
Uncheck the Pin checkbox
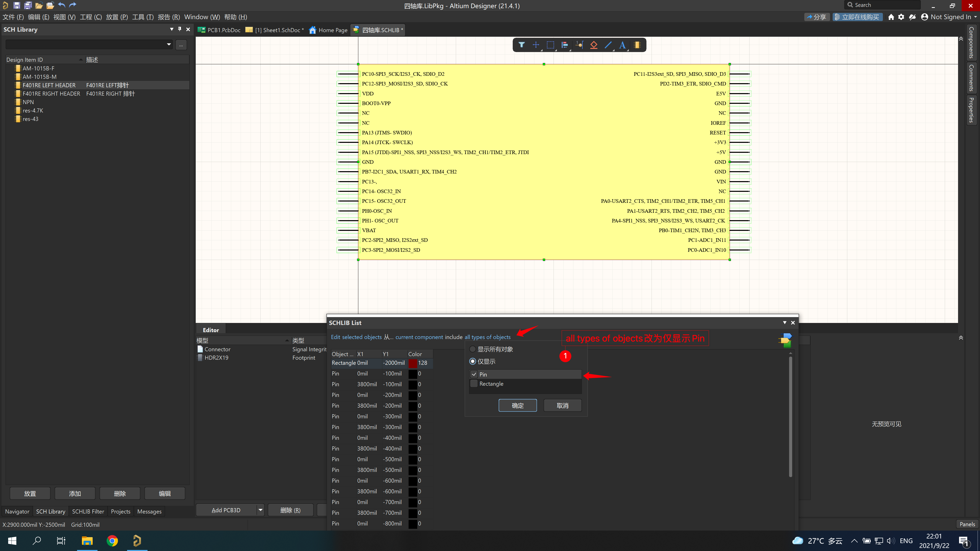click(474, 374)
